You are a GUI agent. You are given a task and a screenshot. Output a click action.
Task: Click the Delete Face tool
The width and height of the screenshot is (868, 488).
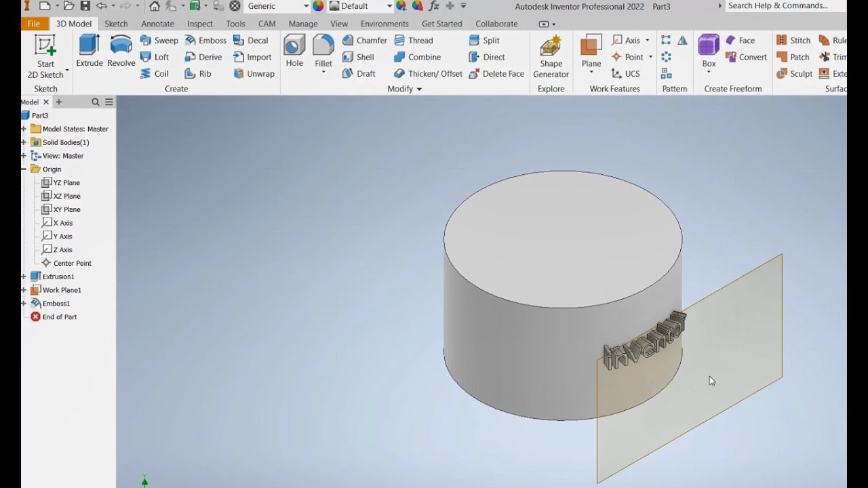click(x=496, y=73)
